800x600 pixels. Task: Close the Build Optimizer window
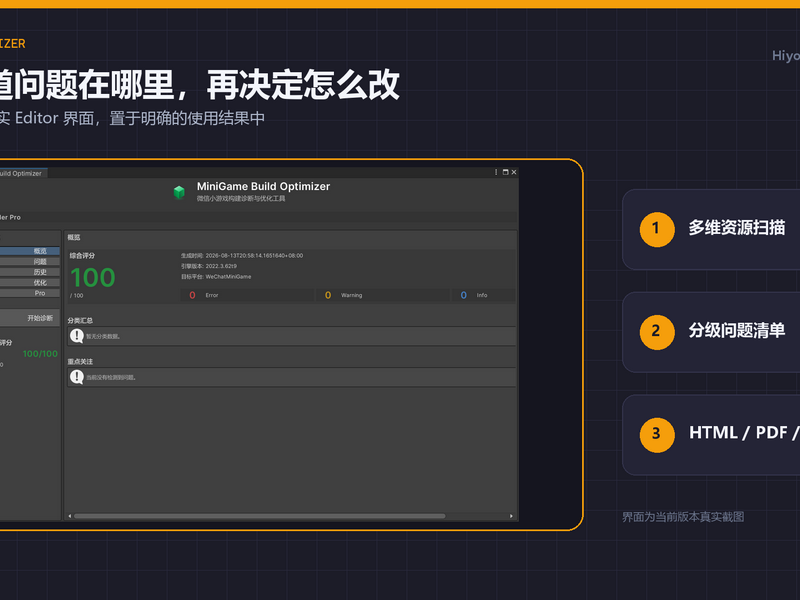(514, 172)
